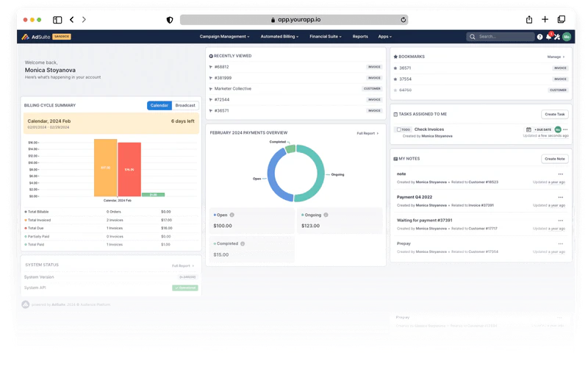
Task: Open the wrench tools icon
Action: click(557, 37)
